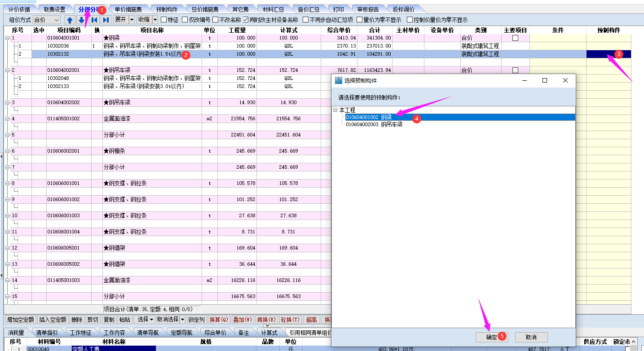Image resolution: width=644 pixels, height=351 pixels.
Task: Click the jump-to-first arrow icon
Action: (x=94, y=20)
